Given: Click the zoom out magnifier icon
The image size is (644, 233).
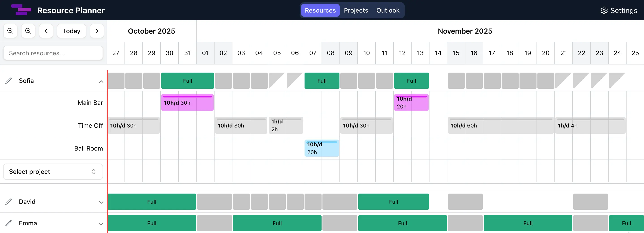Looking at the screenshot, I should 28,31.
